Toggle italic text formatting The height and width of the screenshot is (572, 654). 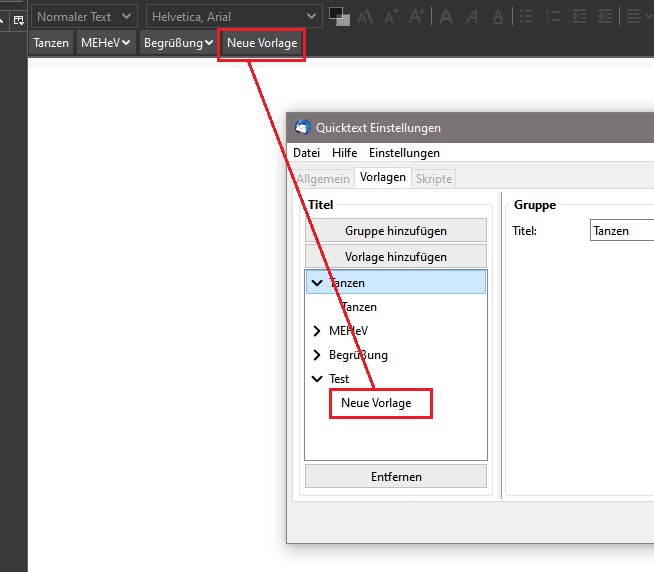pyautogui.click(x=471, y=17)
